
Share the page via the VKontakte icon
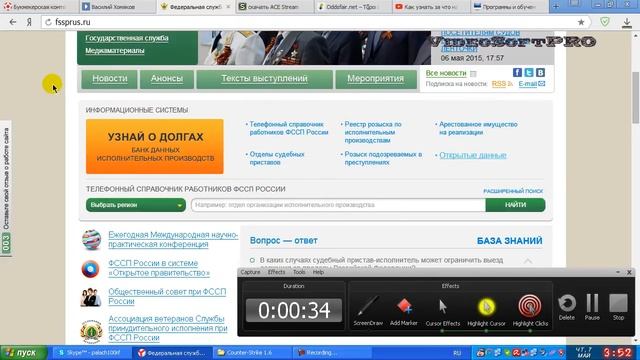pos(540,73)
